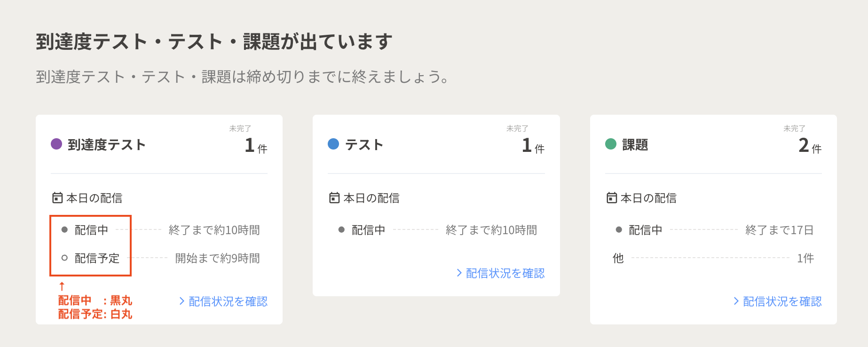
Task: Click 未完了 count 1件 in 到達度テスト card
Action: tap(256, 145)
